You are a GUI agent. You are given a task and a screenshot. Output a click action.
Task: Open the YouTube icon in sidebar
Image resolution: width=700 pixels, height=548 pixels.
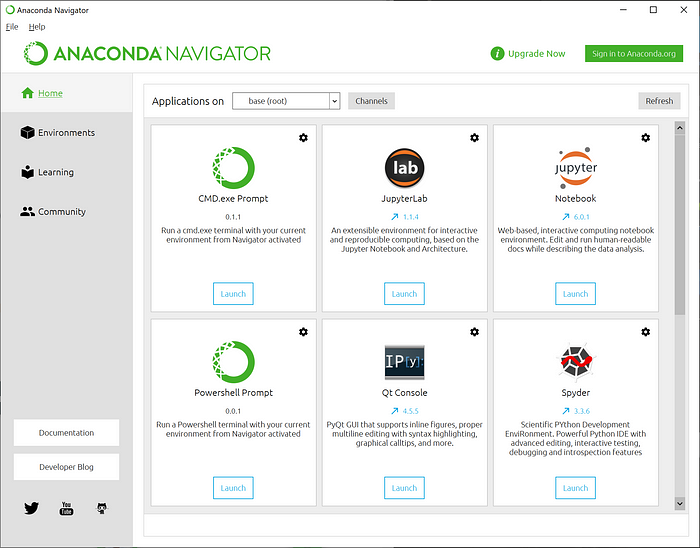coord(67,508)
